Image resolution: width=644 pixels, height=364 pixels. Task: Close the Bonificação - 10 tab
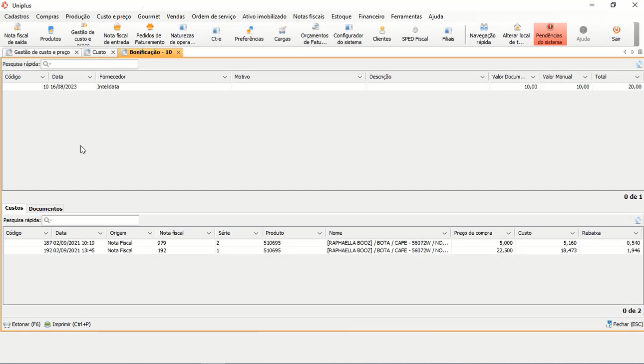coord(178,52)
